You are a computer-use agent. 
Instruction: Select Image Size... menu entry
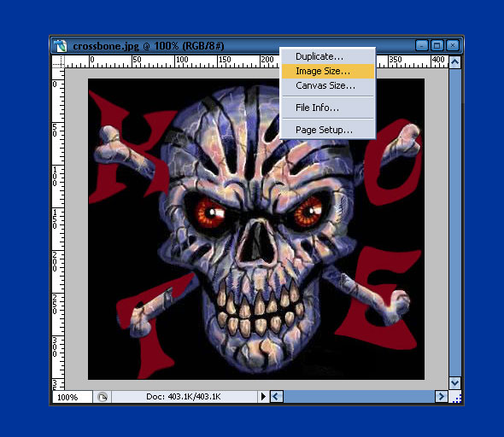tap(328, 71)
